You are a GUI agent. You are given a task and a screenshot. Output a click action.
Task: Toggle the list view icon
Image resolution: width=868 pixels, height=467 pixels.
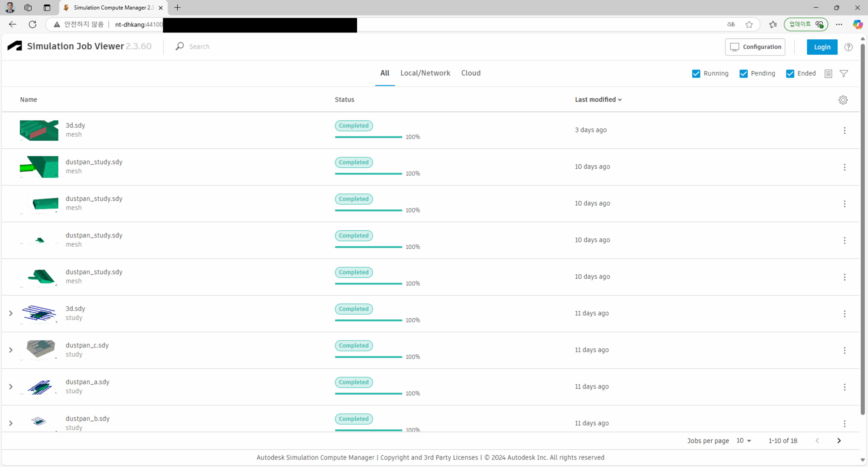[828, 74]
